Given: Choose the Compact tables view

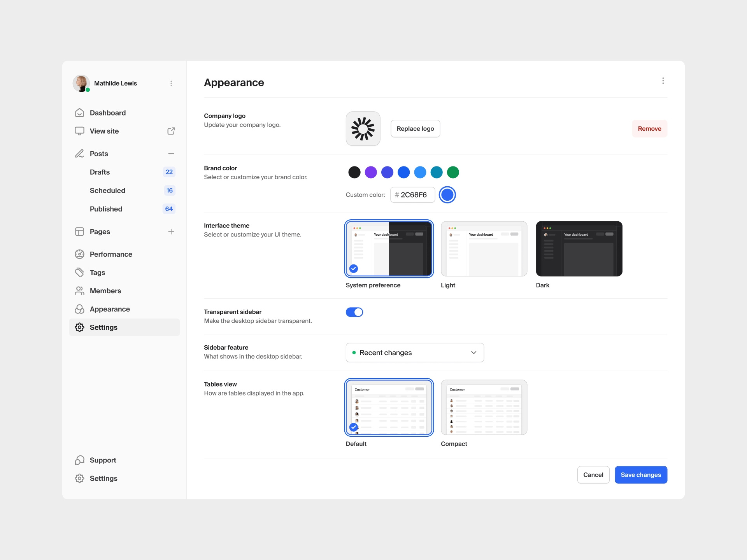Looking at the screenshot, I should 484,408.
